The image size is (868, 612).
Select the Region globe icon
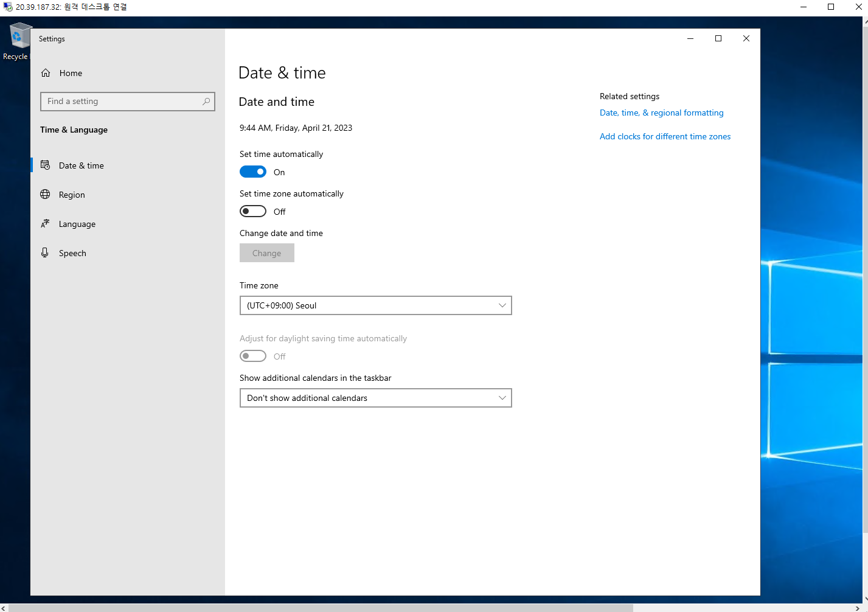(x=45, y=194)
